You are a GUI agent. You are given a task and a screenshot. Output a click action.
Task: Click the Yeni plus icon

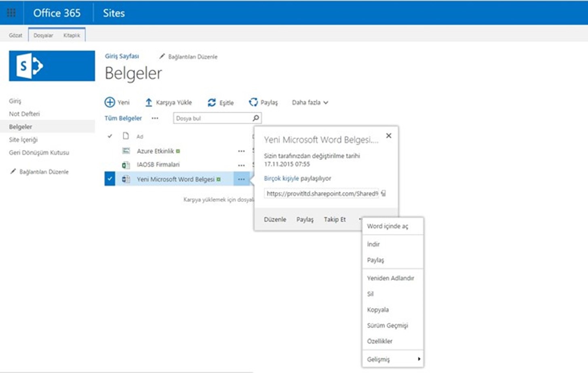tap(110, 102)
